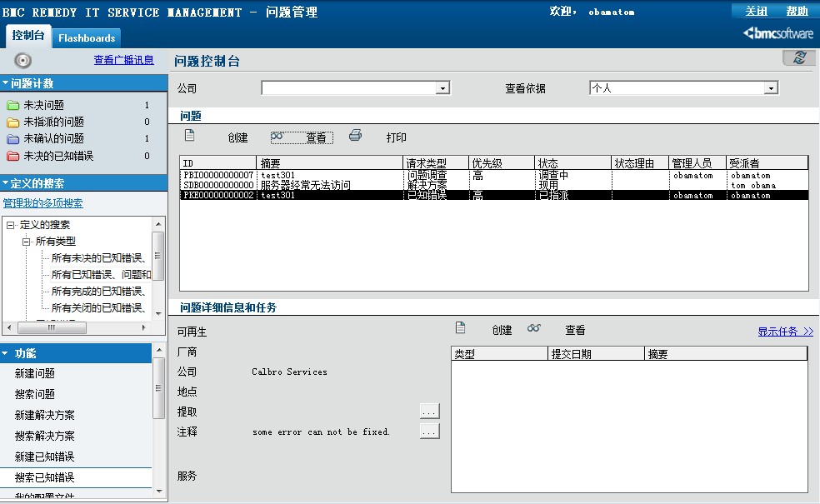Open the 公司 dropdown
The height and width of the screenshot is (504, 820).
[444, 87]
